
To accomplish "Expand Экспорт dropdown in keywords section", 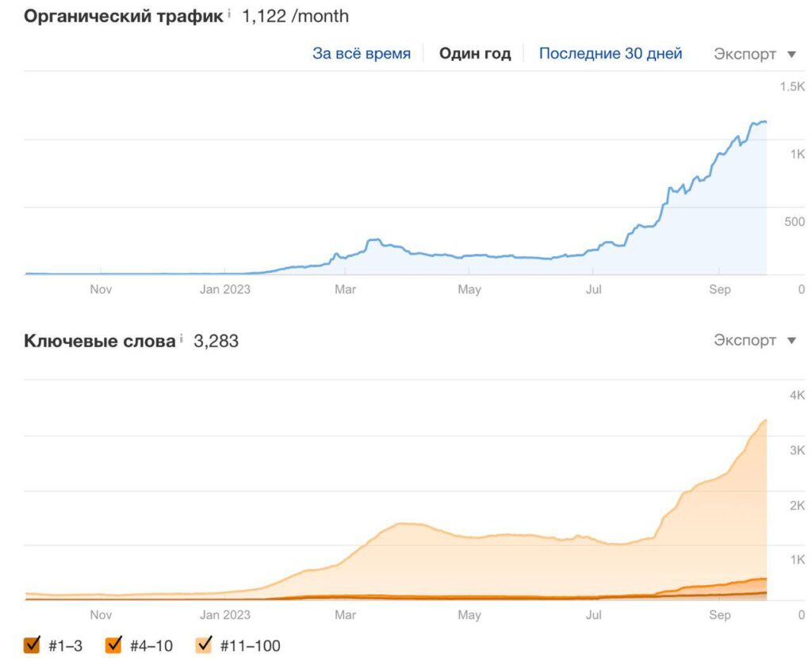I will (754, 340).
